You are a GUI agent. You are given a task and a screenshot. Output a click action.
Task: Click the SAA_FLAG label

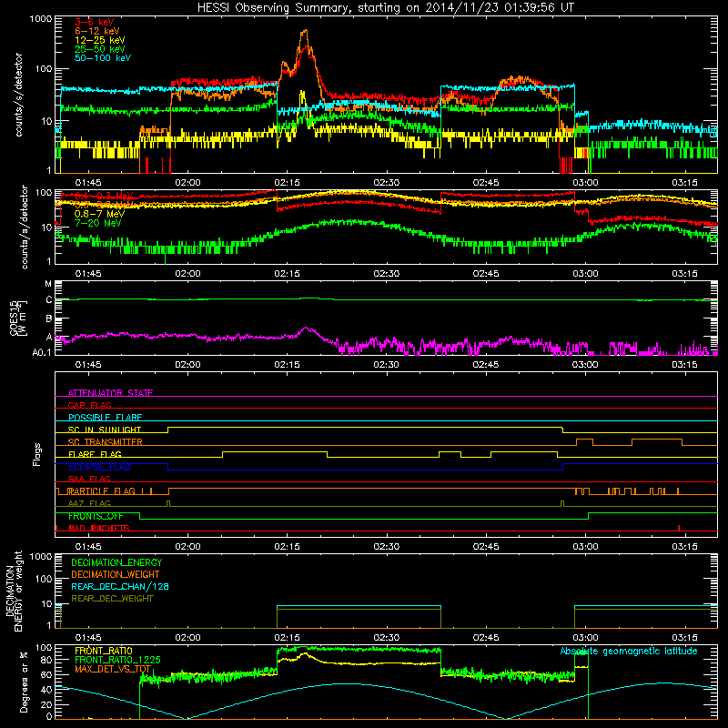89,479
